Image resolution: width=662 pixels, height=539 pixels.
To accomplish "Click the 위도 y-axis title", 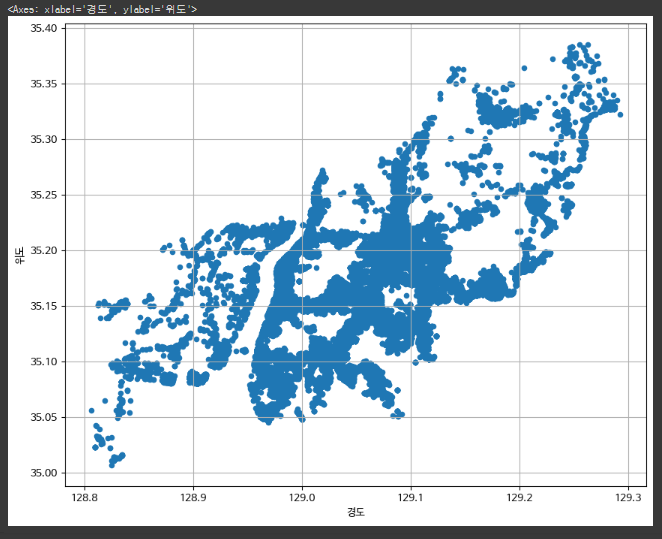I will tap(20, 255).
